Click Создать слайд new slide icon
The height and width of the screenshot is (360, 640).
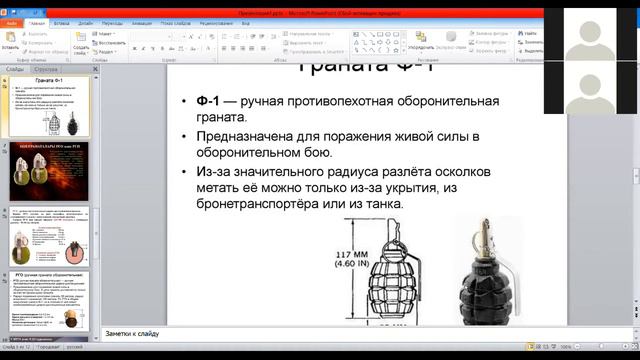[x=81, y=38]
